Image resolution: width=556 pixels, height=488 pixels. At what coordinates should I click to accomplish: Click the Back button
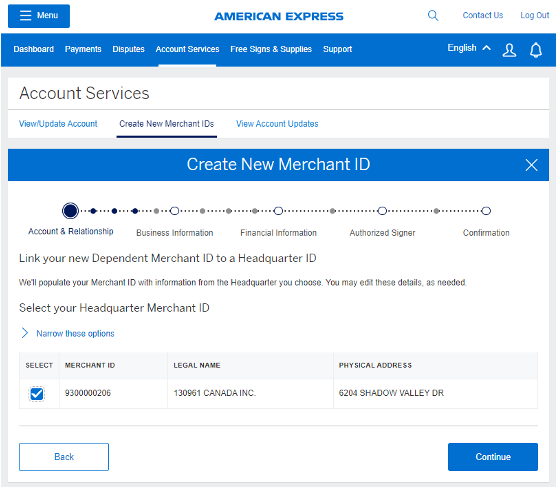[64, 457]
